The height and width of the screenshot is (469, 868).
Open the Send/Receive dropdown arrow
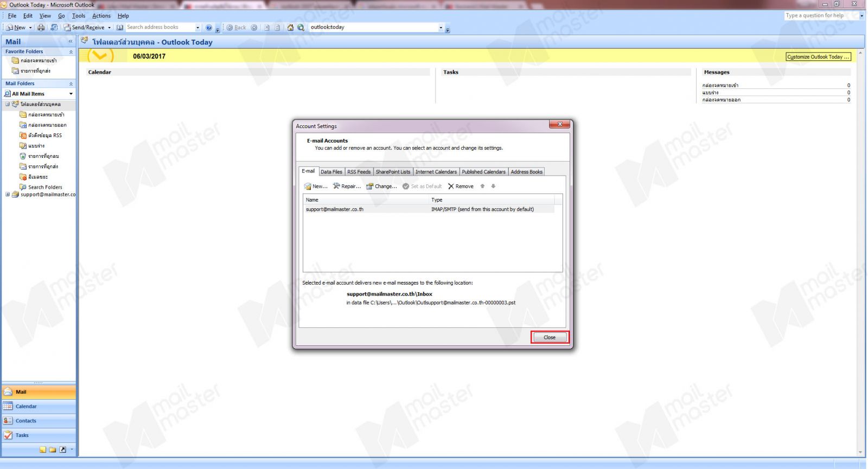pyautogui.click(x=109, y=27)
